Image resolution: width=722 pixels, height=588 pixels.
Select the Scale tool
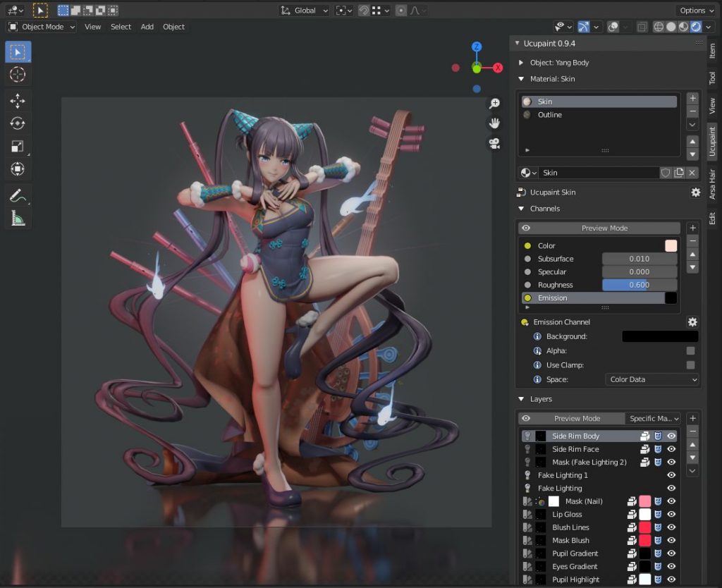17,146
